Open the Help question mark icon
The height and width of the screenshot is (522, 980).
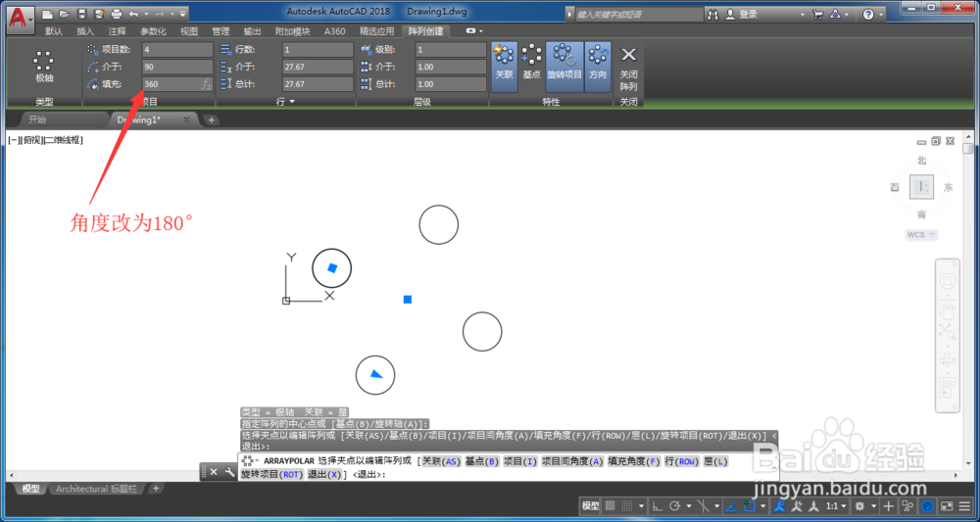point(868,15)
